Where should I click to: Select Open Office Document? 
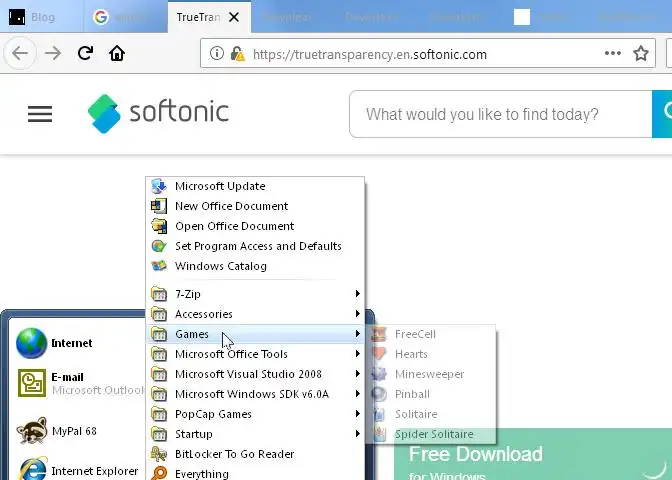click(x=255, y=226)
